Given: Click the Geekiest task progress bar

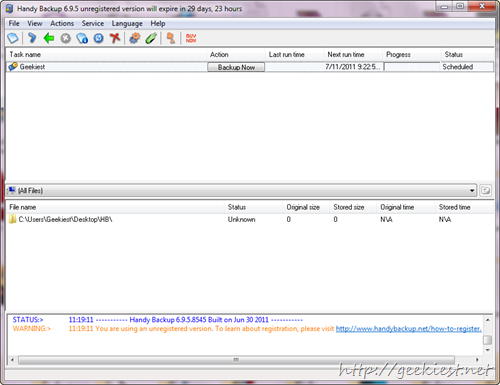Looking at the screenshot, I should pyautogui.click(x=412, y=67).
